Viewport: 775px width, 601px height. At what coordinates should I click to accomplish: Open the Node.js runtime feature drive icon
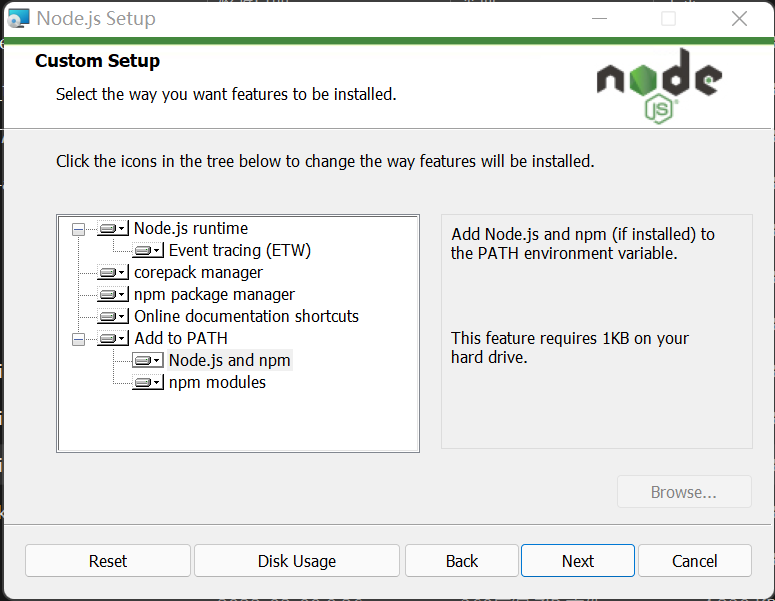[x=113, y=228]
